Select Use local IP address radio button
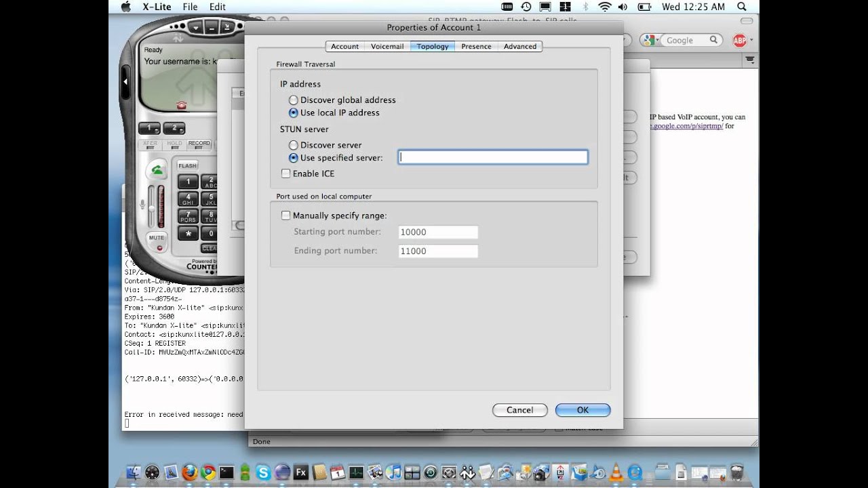 [x=294, y=113]
